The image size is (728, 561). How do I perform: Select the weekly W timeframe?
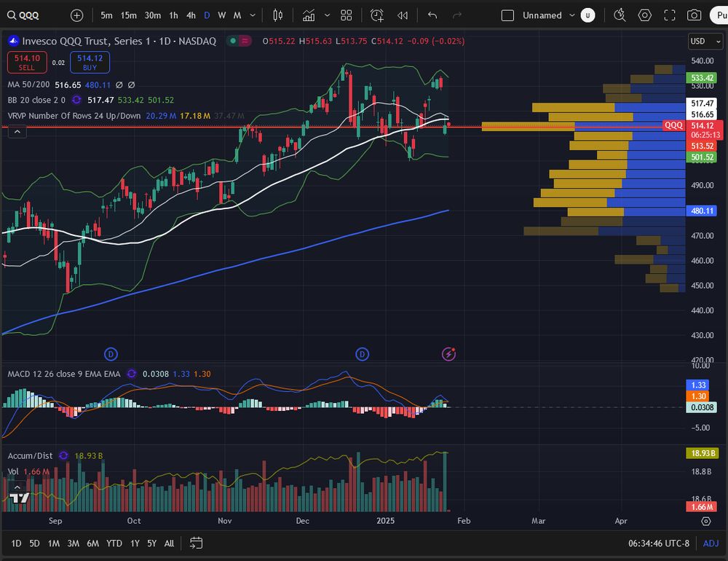pyautogui.click(x=222, y=15)
